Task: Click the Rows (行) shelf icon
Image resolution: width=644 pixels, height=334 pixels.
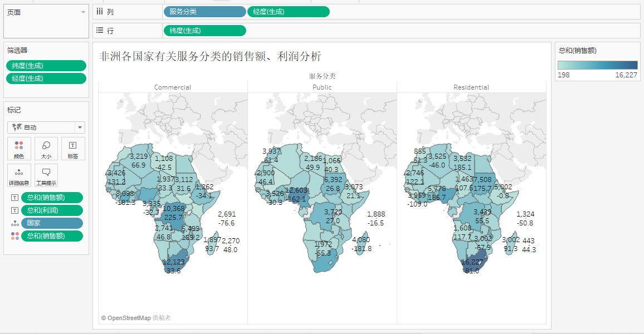Action: click(x=100, y=31)
